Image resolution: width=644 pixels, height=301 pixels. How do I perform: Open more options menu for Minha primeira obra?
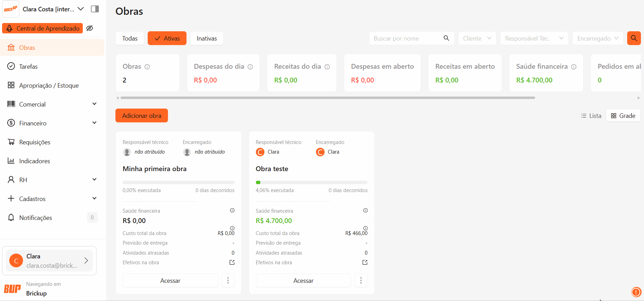pyautogui.click(x=228, y=281)
